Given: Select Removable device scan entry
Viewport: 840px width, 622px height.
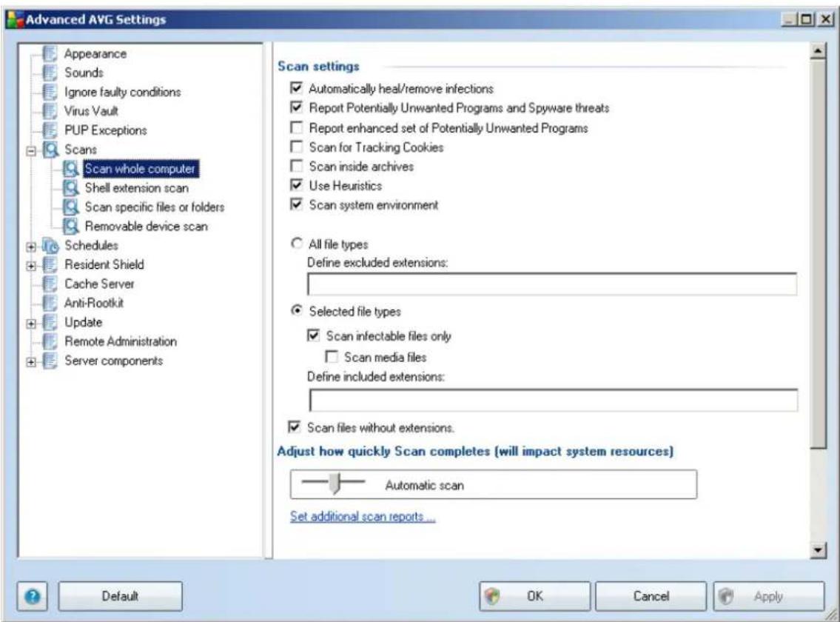Looking at the screenshot, I should click(147, 227).
